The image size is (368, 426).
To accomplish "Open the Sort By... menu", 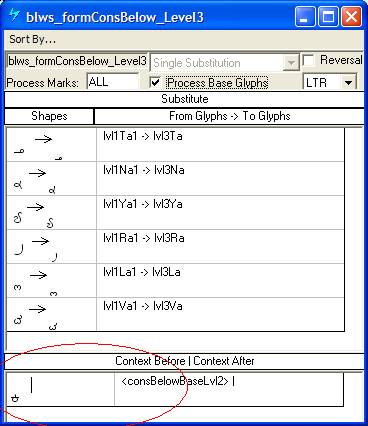I will pyautogui.click(x=33, y=40).
